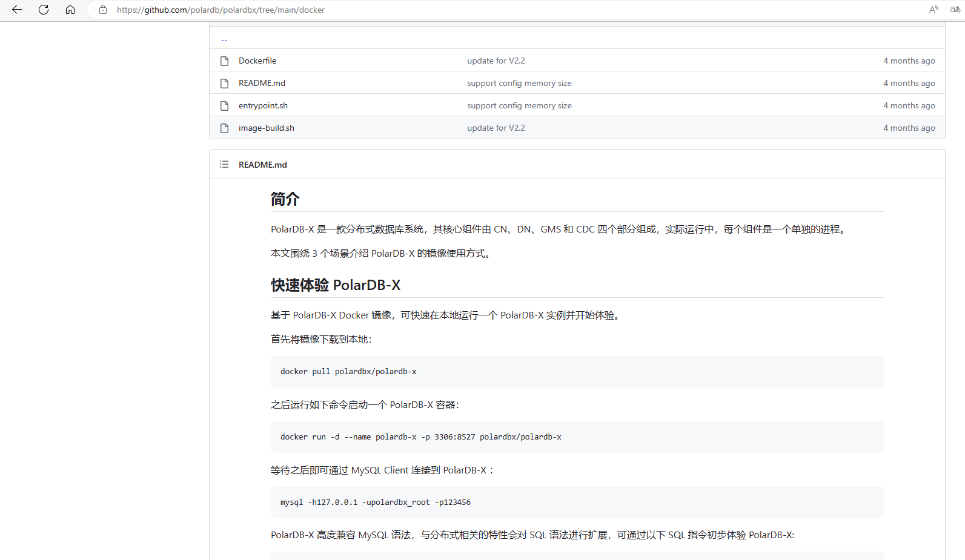
Task: Click the Dockerfile file icon
Action: [225, 61]
